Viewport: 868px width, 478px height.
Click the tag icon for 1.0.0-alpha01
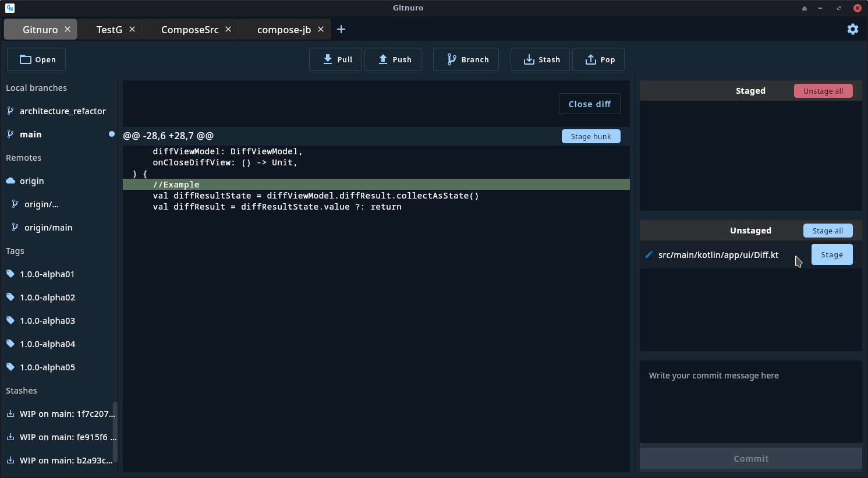pos(10,274)
